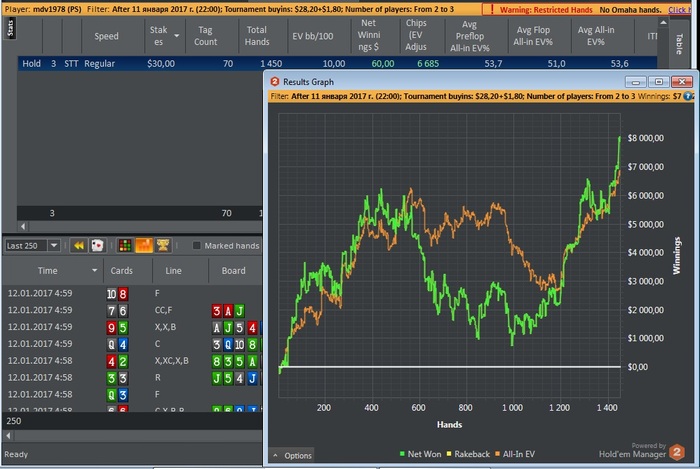Open the playing cards hand viewer icon

tap(97, 245)
